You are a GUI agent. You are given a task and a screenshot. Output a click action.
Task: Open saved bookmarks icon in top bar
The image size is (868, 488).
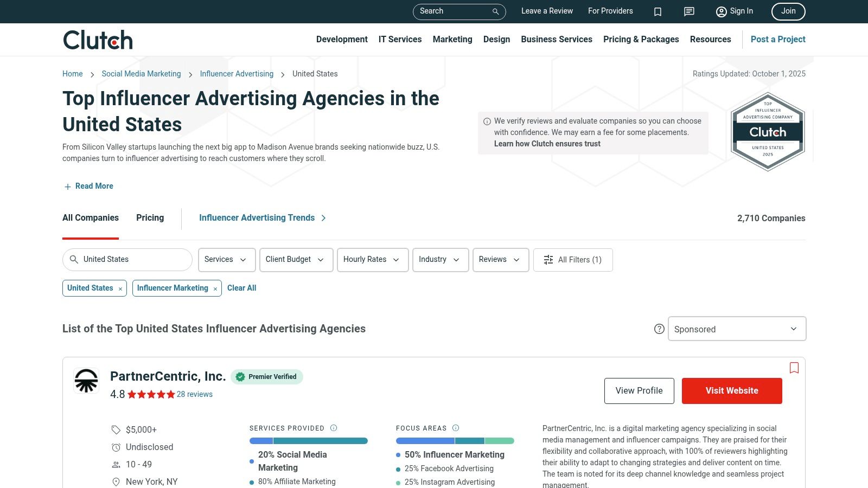(x=658, y=11)
